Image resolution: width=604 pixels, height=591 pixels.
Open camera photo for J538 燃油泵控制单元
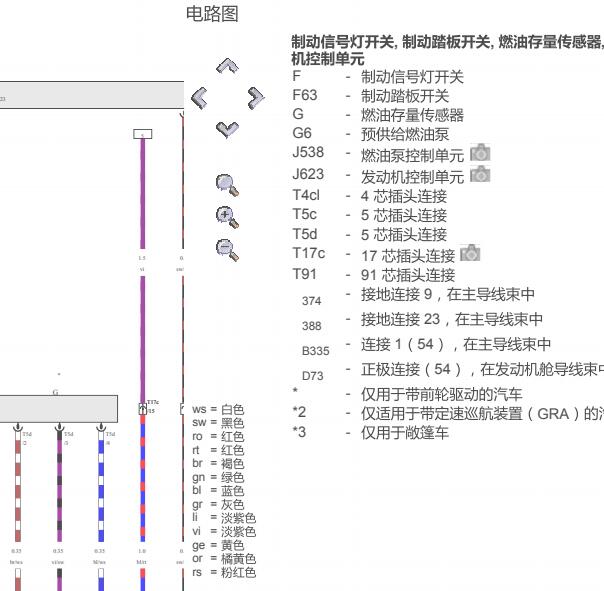(x=480, y=152)
